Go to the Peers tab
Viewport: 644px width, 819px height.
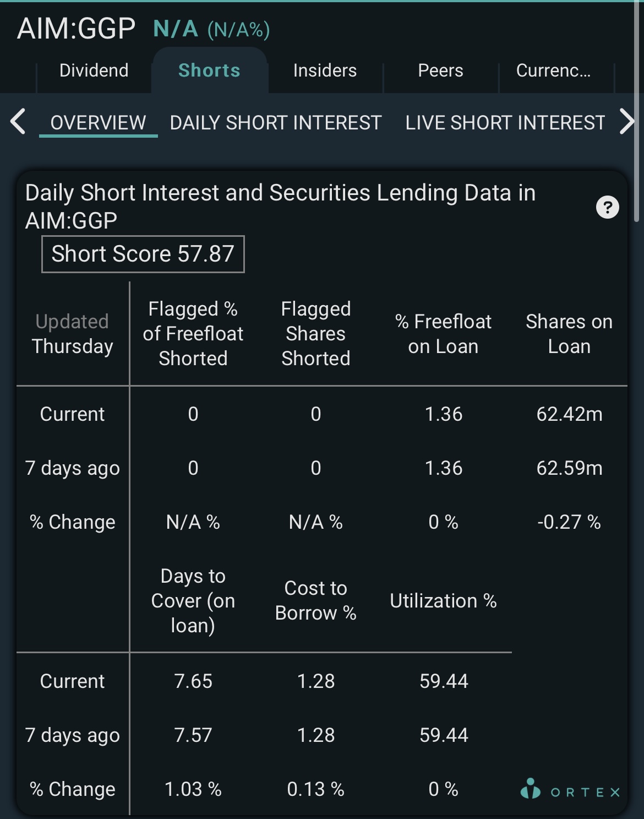coord(440,70)
